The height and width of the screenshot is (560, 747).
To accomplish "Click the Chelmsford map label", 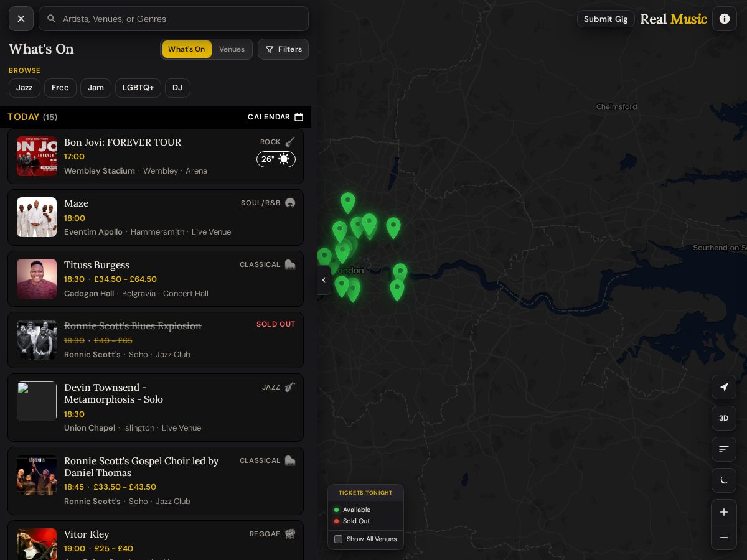I will coord(616,106).
